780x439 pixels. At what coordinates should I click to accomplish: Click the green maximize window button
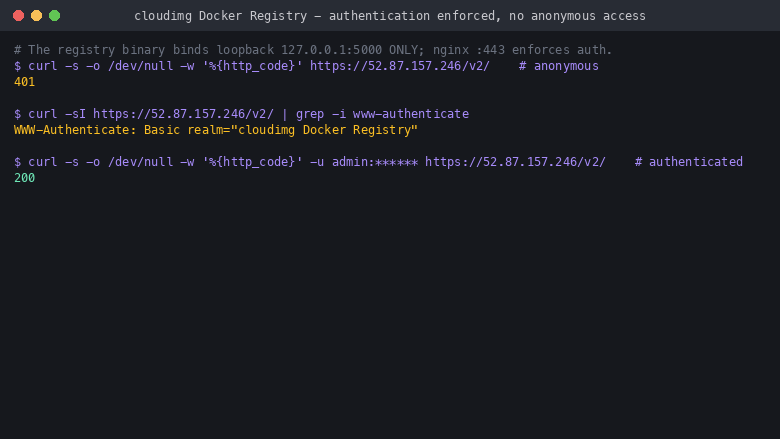click(x=54, y=15)
